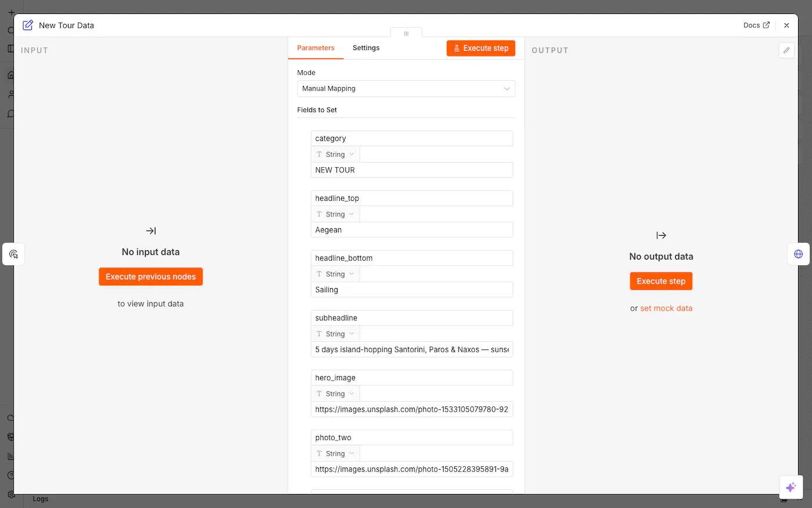Switch to the Parameters tab

pos(316,48)
